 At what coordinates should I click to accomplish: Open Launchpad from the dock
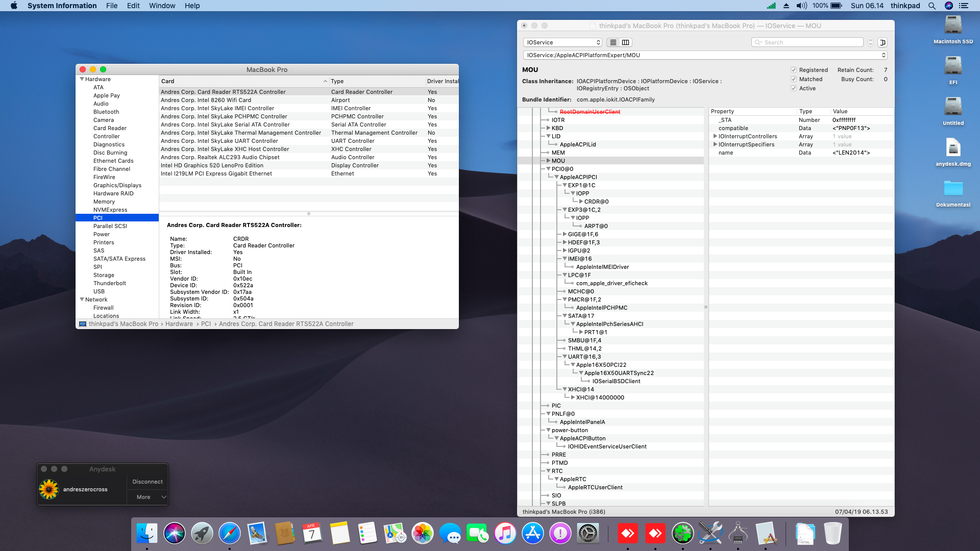point(202,534)
